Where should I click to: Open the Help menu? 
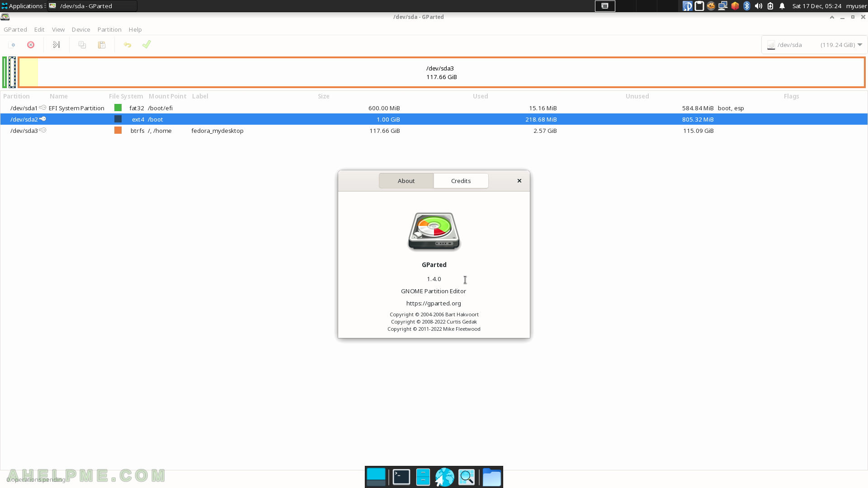[135, 29]
